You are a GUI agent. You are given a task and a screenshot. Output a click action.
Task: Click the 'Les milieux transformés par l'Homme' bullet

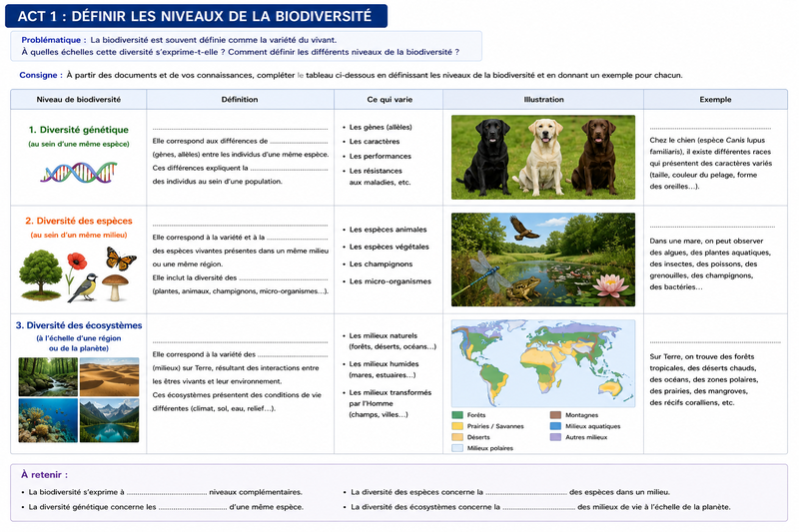pos(390,403)
